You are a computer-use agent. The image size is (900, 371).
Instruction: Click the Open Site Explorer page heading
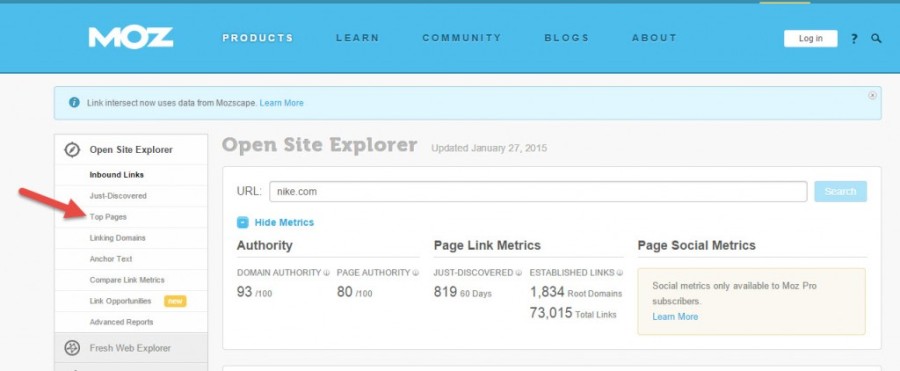click(319, 145)
